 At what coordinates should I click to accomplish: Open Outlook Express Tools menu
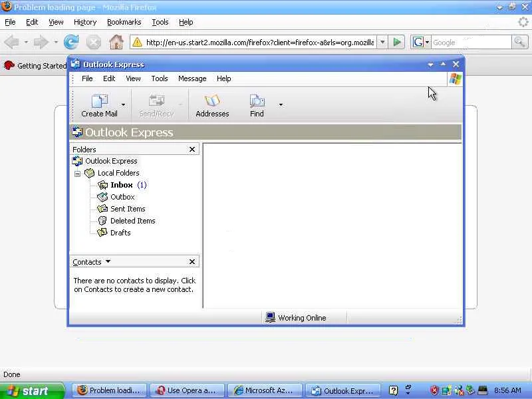pyautogui.click(x=160, y=78)
